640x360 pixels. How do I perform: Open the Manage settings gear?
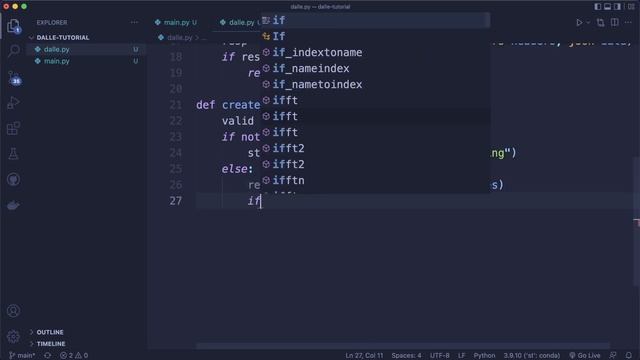pos(13,336)
